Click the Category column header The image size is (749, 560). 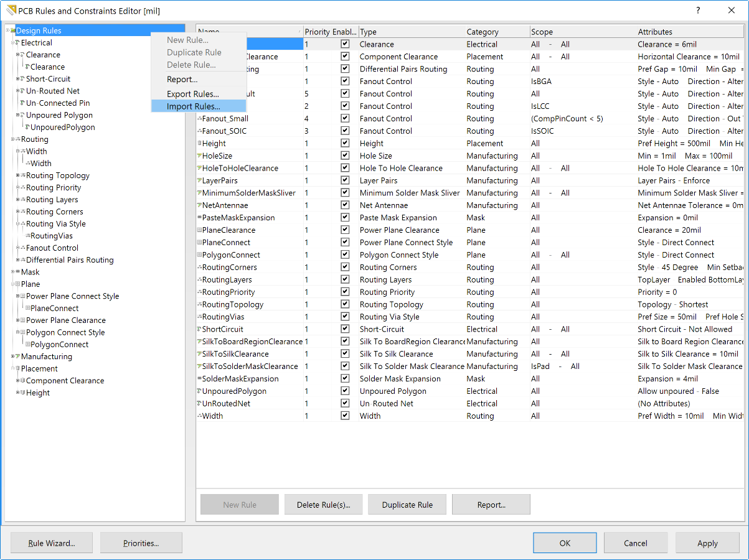pos(497,32)
